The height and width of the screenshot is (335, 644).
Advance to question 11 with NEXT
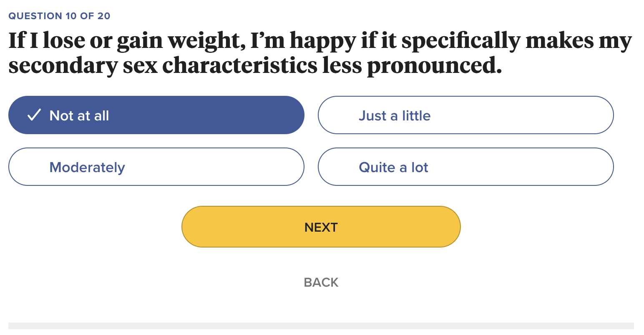pos(321,227)
